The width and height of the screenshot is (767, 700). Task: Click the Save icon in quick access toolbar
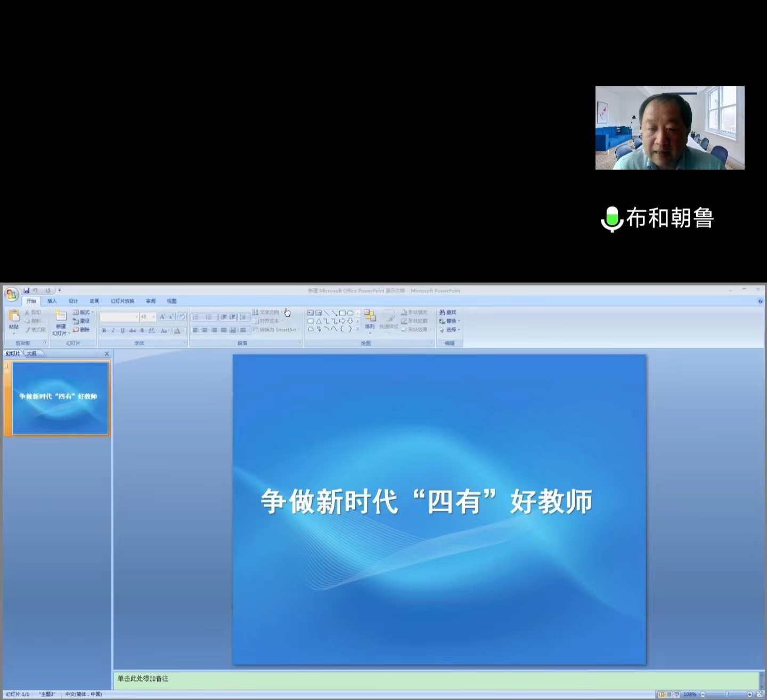pyautogui.click(x=26, y=290)
